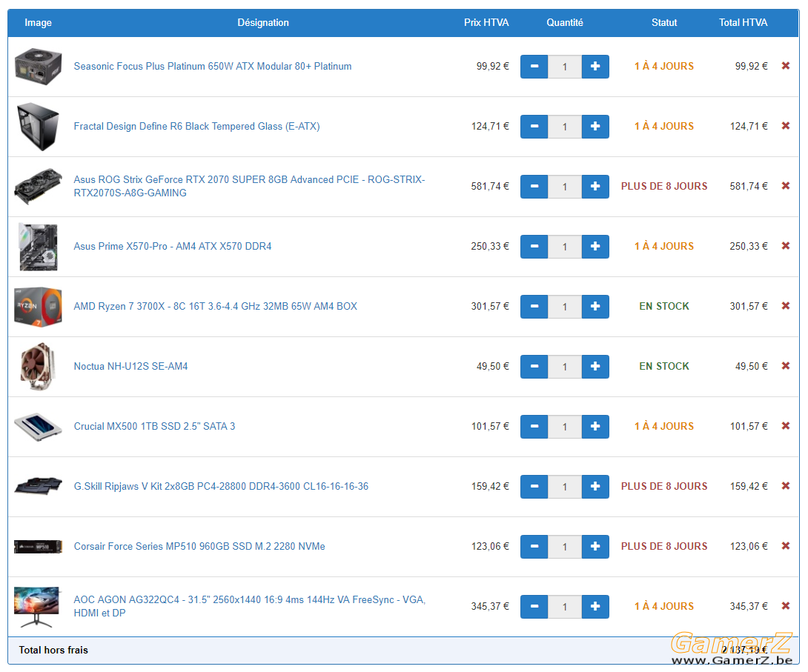This screenshot has height=672, width=808.
Task: Decrease quantity of Crucial MX500 SSD
Action: click(x=534, y=426)
